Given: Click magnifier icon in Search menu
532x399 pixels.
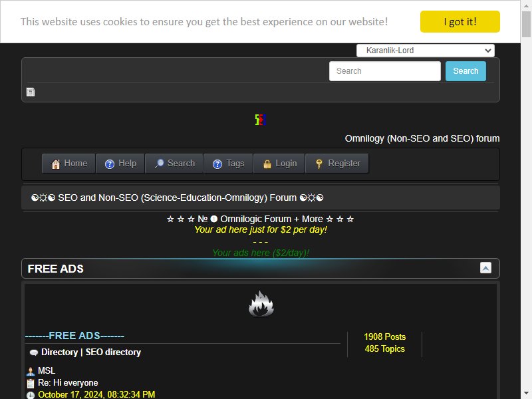Looking at the screenshot, I should [x=159, y=164].
